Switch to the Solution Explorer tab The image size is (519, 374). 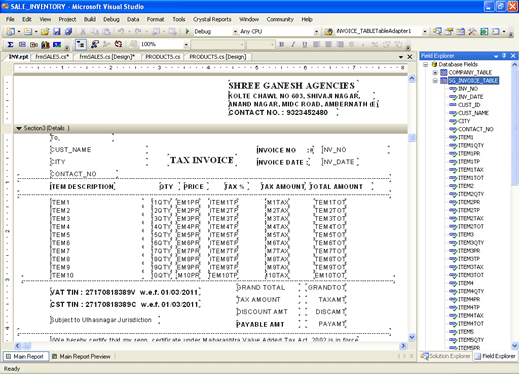tap(446, 356)
